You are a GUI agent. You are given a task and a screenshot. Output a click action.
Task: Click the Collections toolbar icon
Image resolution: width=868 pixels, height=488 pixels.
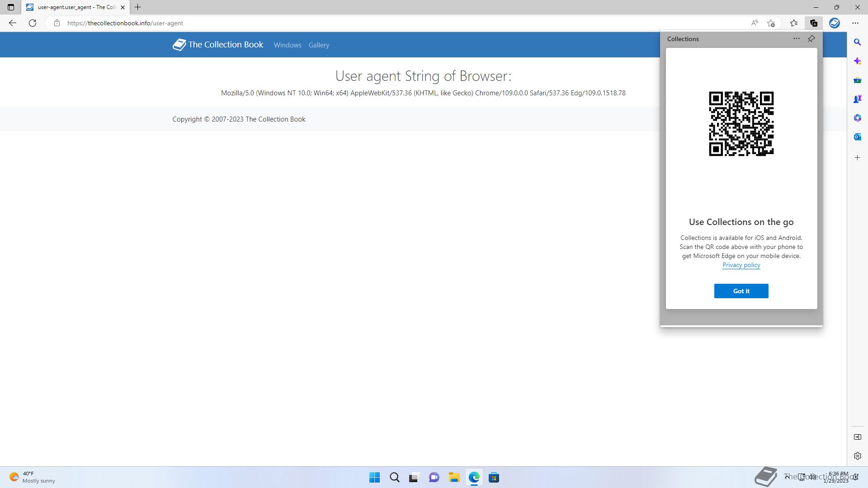[814, 23]
